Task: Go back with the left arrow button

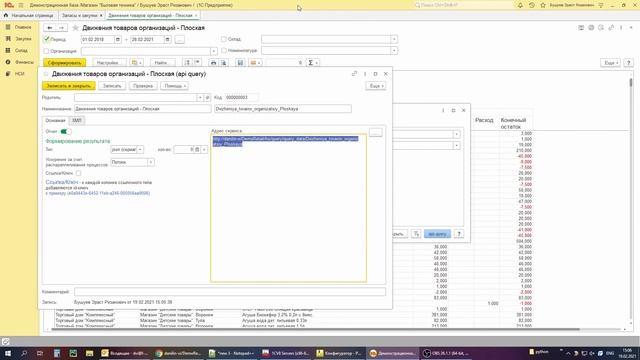Action: click(x=50, y=28)
